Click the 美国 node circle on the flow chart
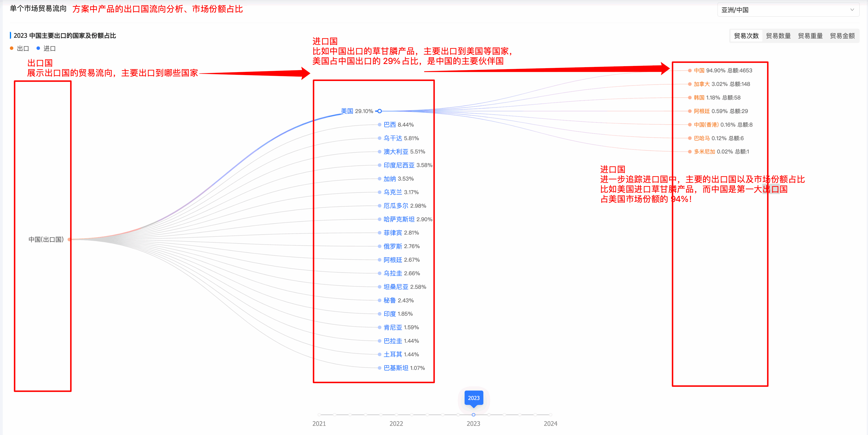 (379, 111)
